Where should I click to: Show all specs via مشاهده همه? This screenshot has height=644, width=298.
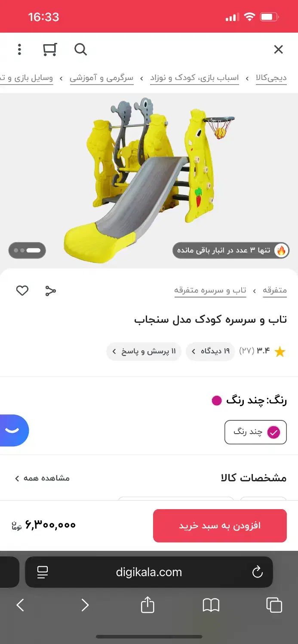pyautogui.click(x=42, y=478)
